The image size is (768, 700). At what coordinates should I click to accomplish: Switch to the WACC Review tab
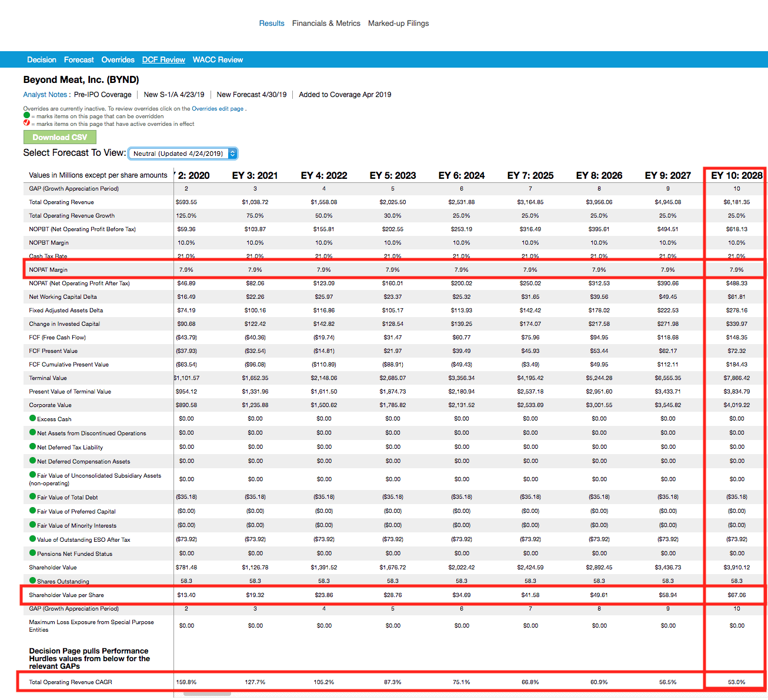tap(218, 60)
